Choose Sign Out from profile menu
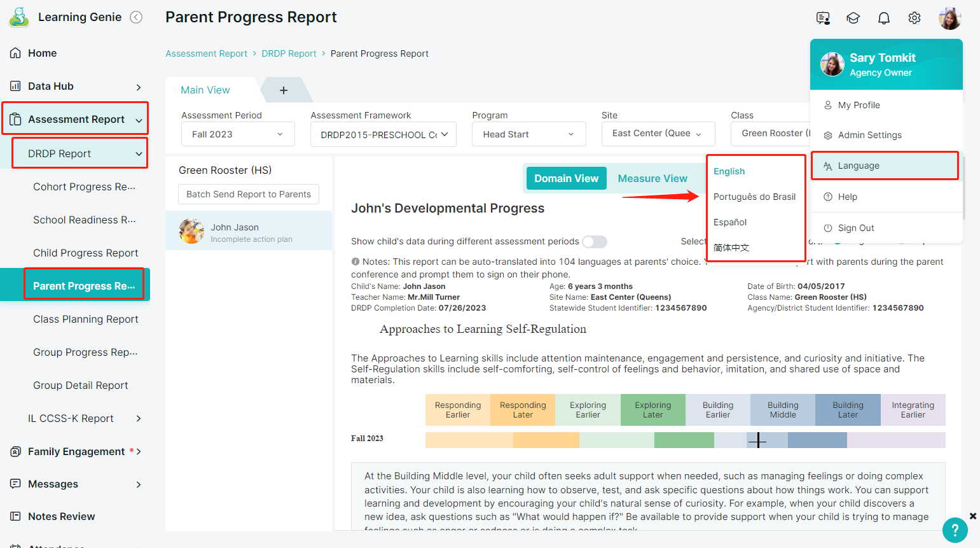This screenshot has width=980, height=548. coord(855,228)
